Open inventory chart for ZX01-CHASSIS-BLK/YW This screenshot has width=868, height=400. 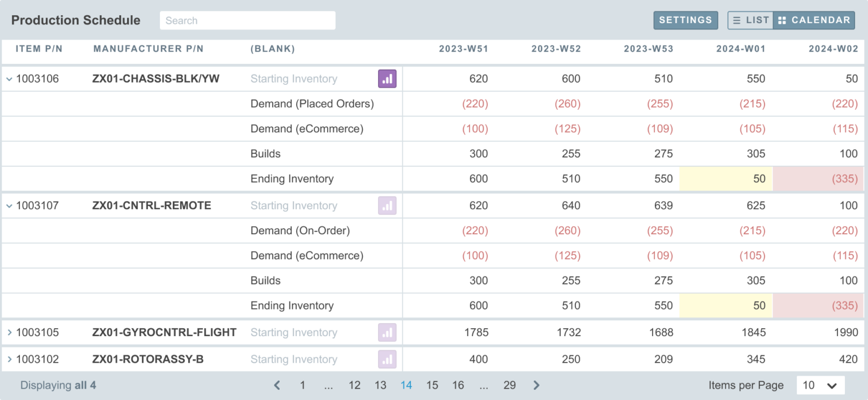click(x=387, y=79)
